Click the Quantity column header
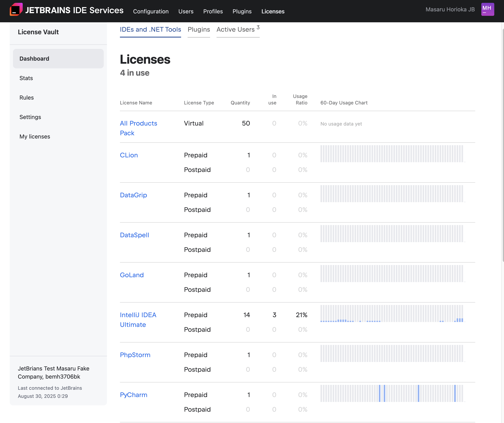 tap(240, 103)
